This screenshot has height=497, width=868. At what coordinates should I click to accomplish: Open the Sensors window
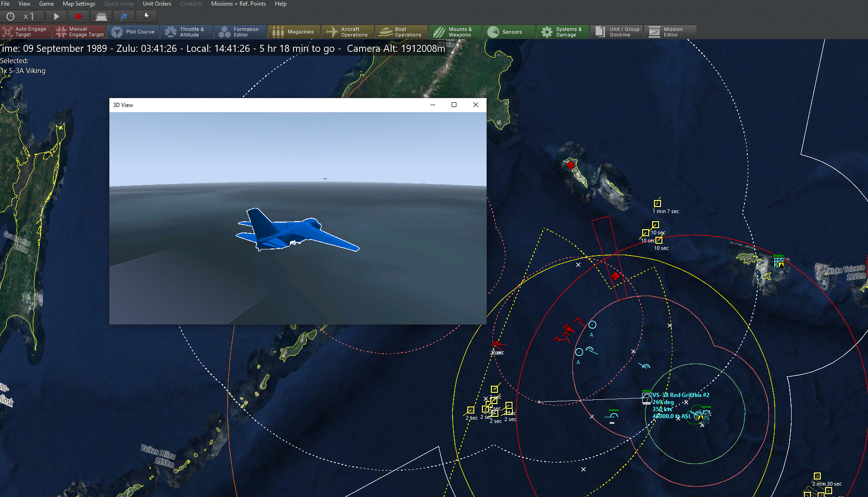pyautogui.click(x=509, y=32)
